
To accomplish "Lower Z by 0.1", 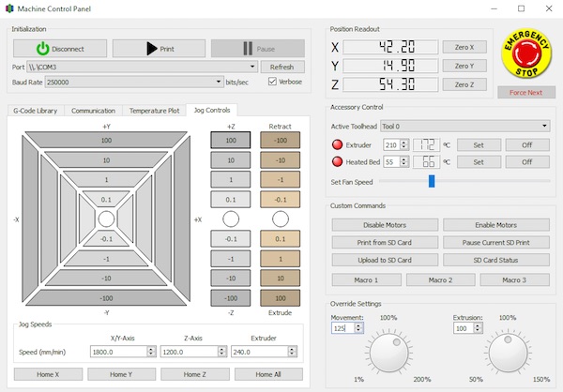I will pos(231,239).
